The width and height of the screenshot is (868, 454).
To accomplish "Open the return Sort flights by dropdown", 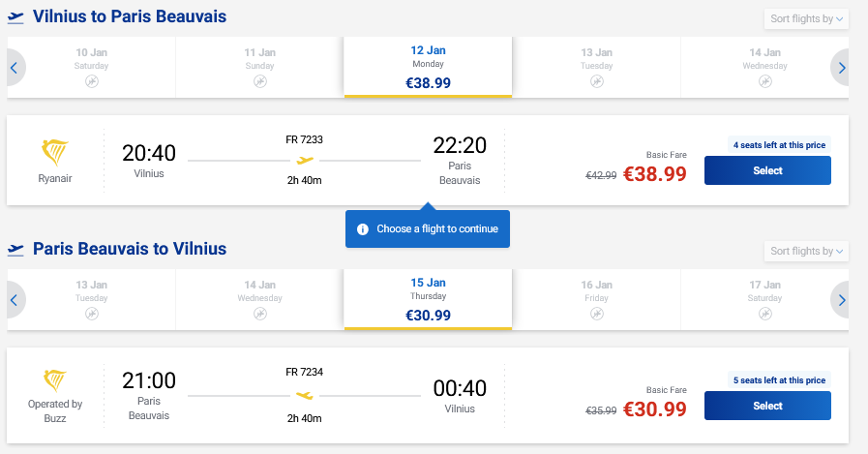I will click(807, 251).
